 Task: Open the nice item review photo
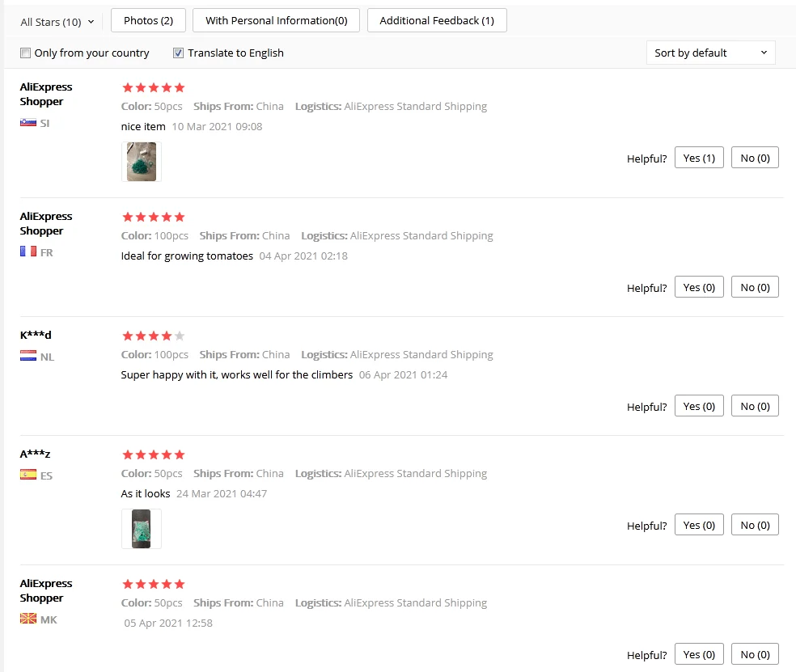pos(142,162)
